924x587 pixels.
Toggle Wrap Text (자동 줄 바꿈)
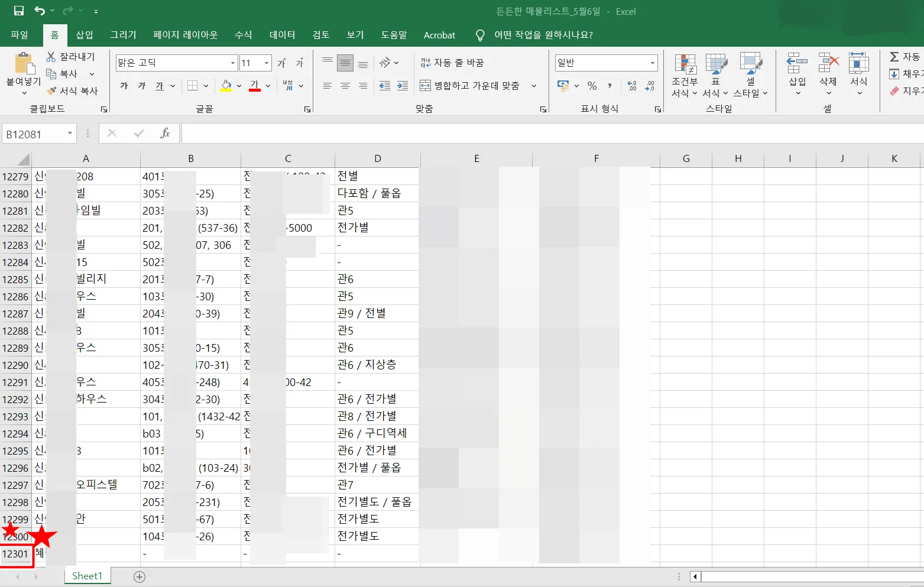(x=452, y=63)
